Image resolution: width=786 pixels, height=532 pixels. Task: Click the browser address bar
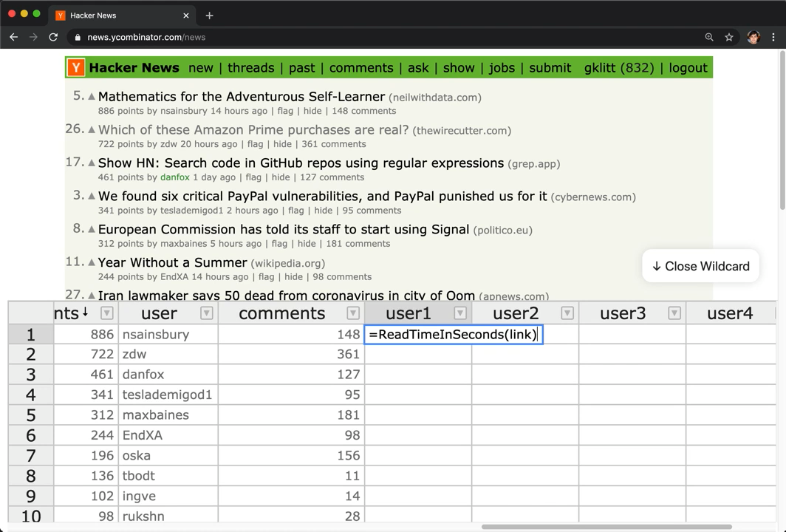[x=391, y=37]
